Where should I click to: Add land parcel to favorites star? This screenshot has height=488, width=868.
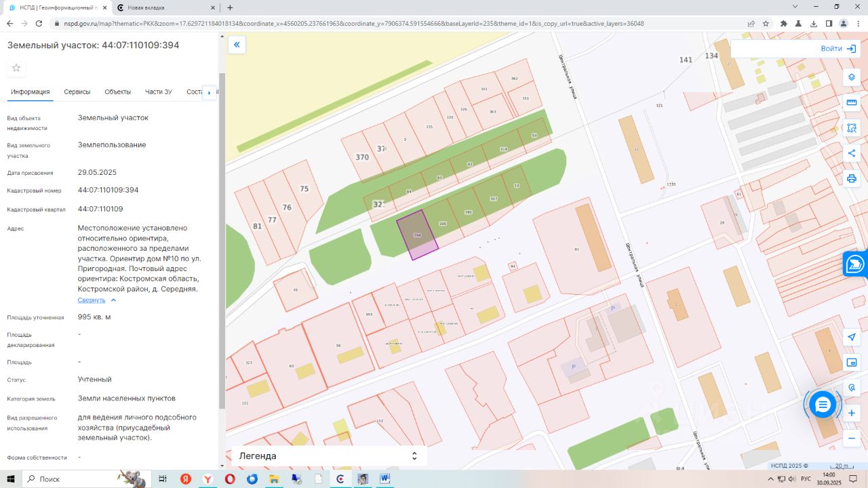pyautogui.click(x=16, y=68)
